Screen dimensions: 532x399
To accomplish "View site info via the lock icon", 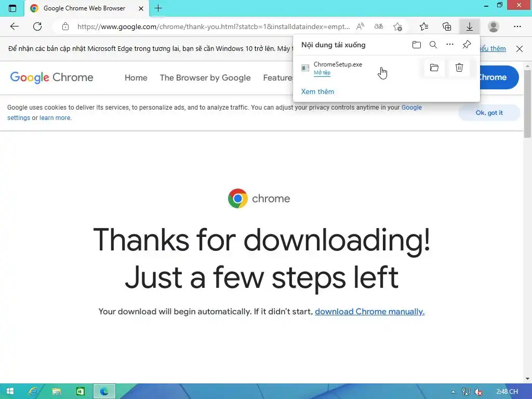I will click(x=65, y=26).
